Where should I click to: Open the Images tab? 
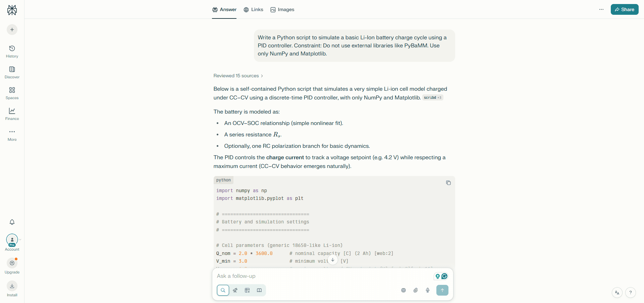(x=282, y=9)
